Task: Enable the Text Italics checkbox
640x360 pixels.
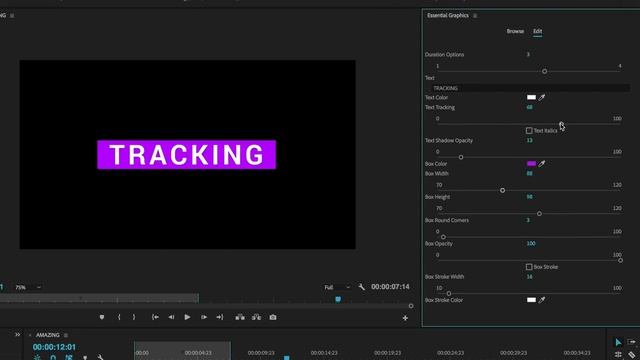Action: click(529, 131)
